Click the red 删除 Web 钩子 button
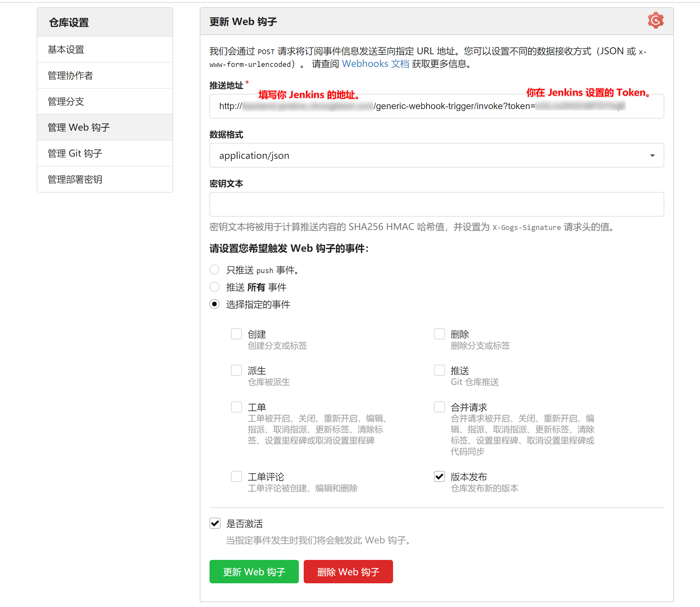The height and width of the screenshot is (607, 700). coord(348,572)
